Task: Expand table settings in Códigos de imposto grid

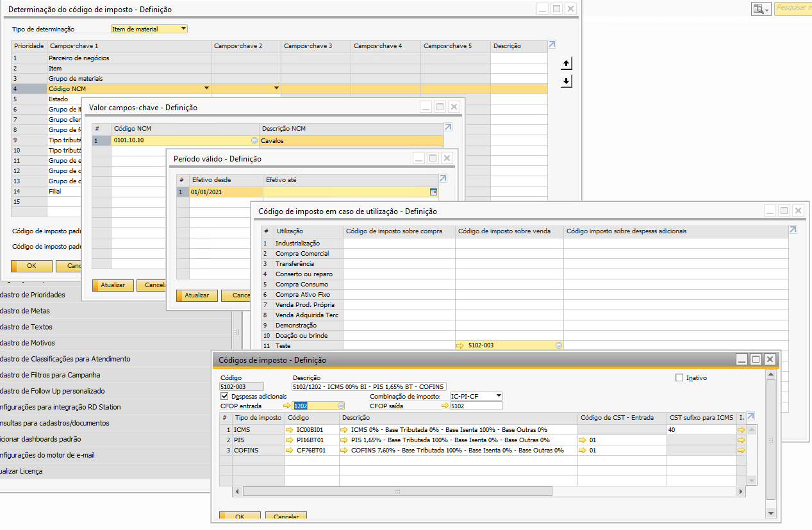Action: [750, 416]
